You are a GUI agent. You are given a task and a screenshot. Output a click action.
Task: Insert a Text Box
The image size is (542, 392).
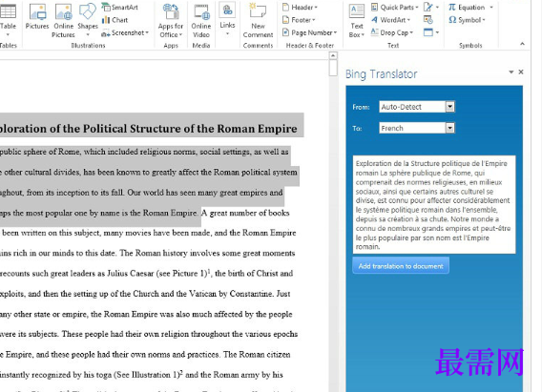pos(357,21)
